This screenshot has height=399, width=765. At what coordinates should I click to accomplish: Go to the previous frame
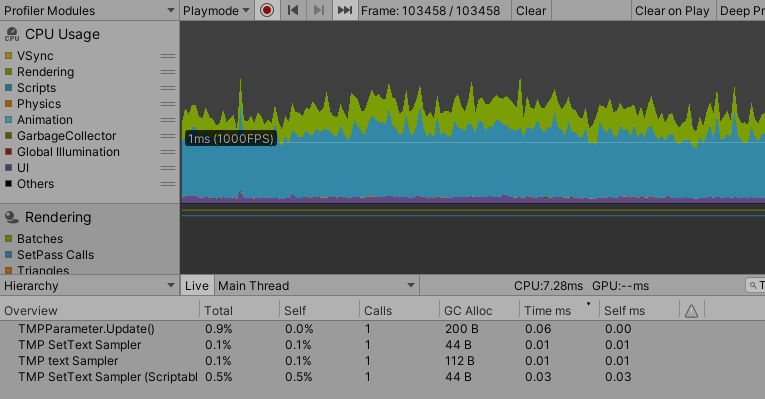pos(293,10)
